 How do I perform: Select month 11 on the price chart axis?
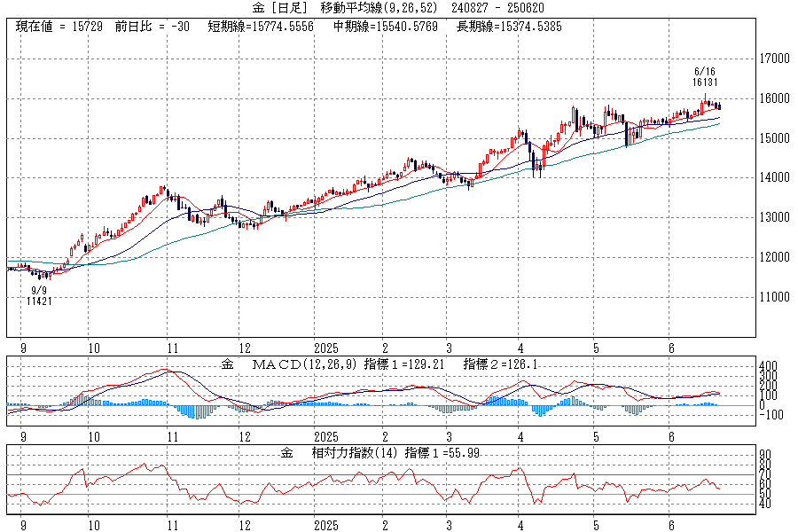(x=173, y=348)
